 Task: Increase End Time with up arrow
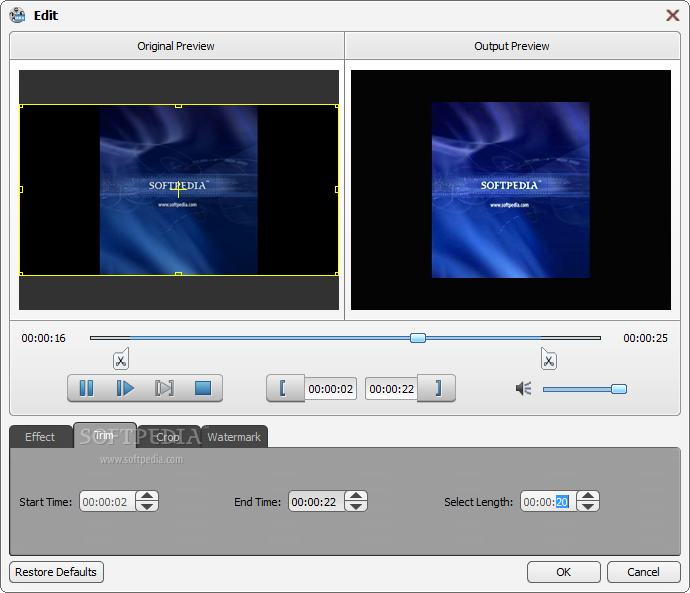(356, 496)
